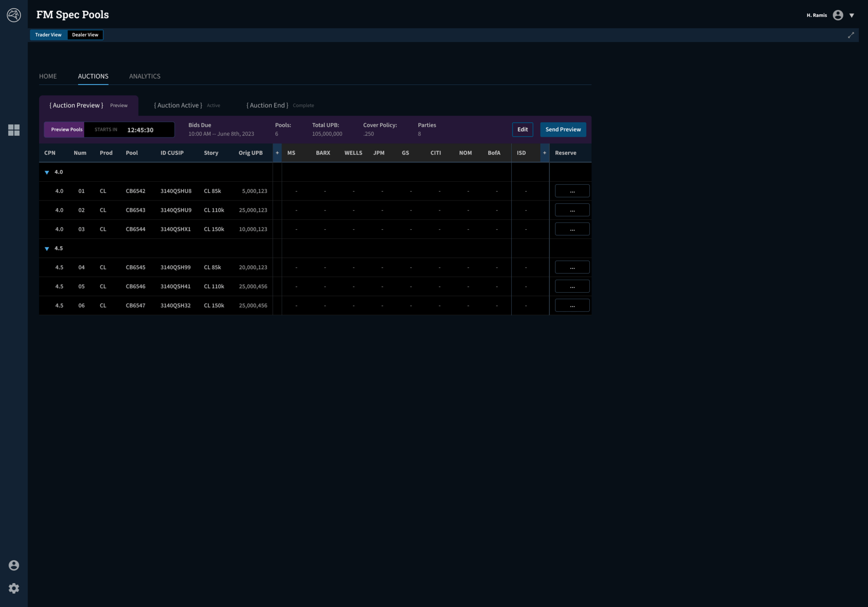Click the Edit button
This screenshot has width=868, height=607.
(x=522, y=129)
